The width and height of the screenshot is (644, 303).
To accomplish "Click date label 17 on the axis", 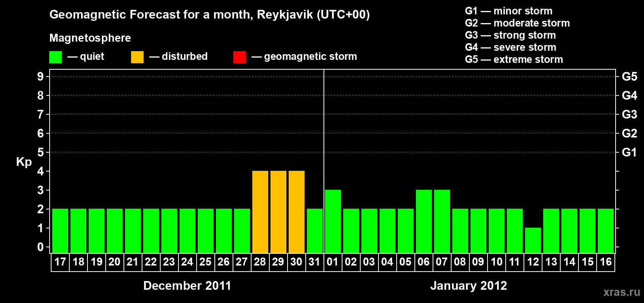I will click(x=60, y=262).
